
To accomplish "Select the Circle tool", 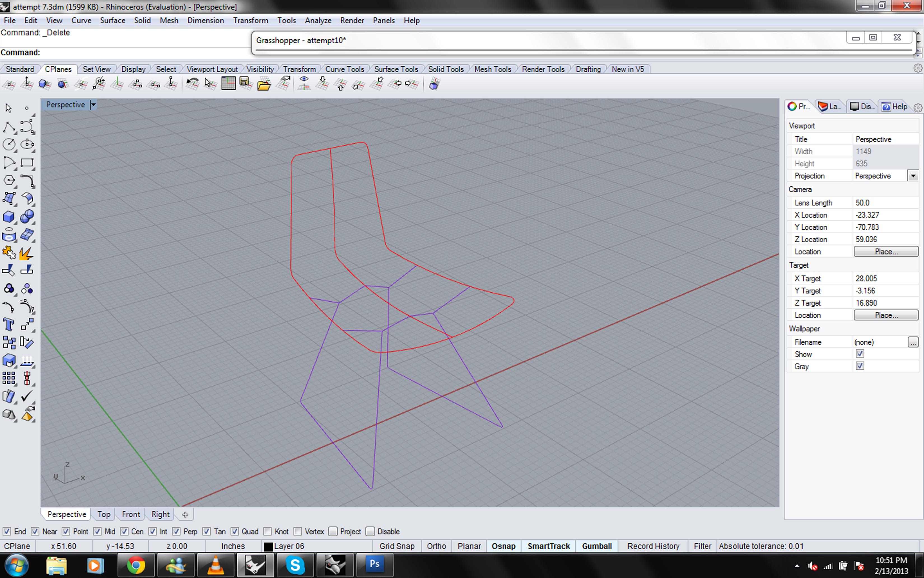I will point(9,144).
